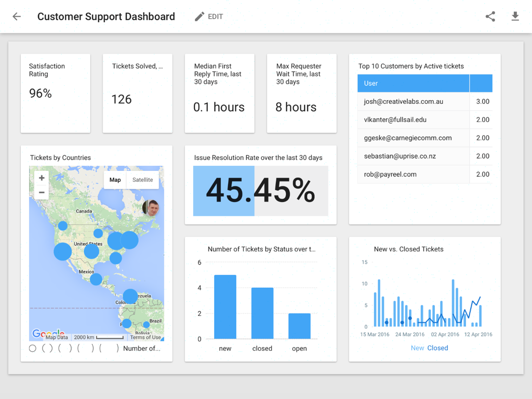Toggle the Closed series in legend
This screenshot has height=399, width=532.
(437, 348)
